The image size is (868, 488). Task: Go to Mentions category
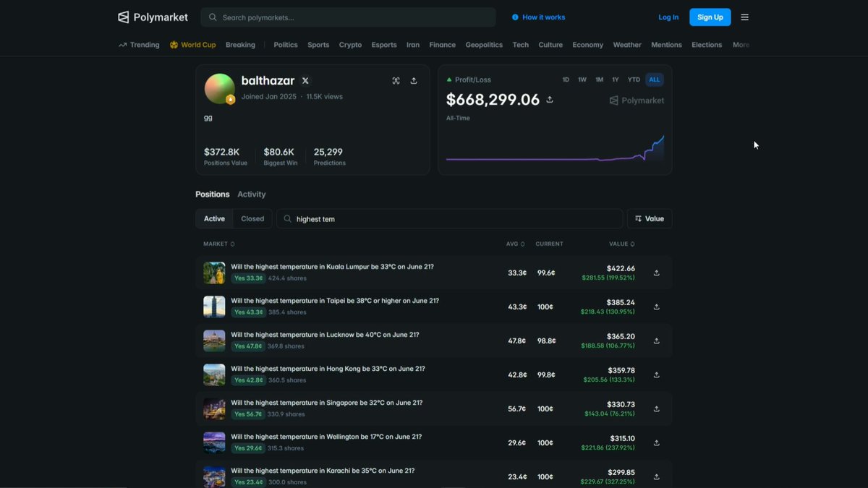[666, 45]
